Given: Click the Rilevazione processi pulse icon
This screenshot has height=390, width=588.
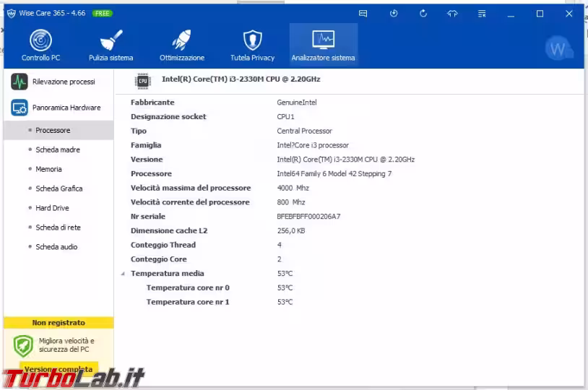Looking at the screenshot, I should [19, 82].
